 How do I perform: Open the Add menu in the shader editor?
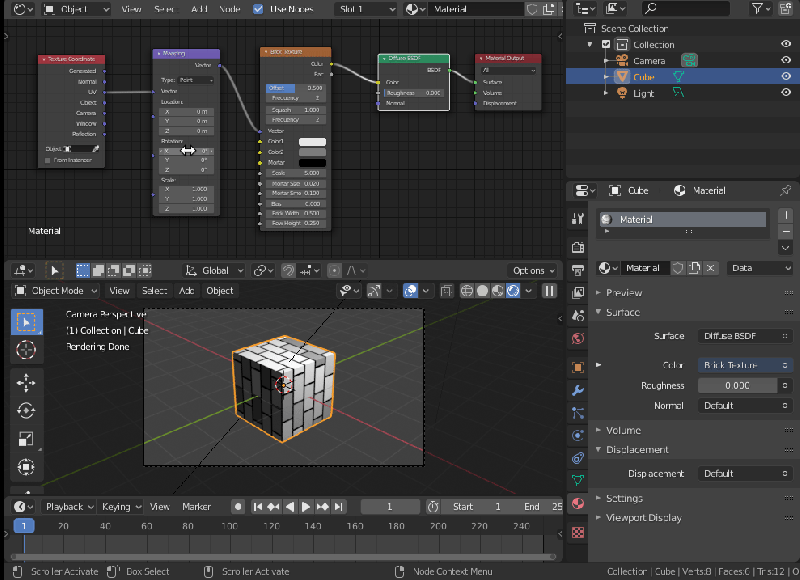[200, 9]
